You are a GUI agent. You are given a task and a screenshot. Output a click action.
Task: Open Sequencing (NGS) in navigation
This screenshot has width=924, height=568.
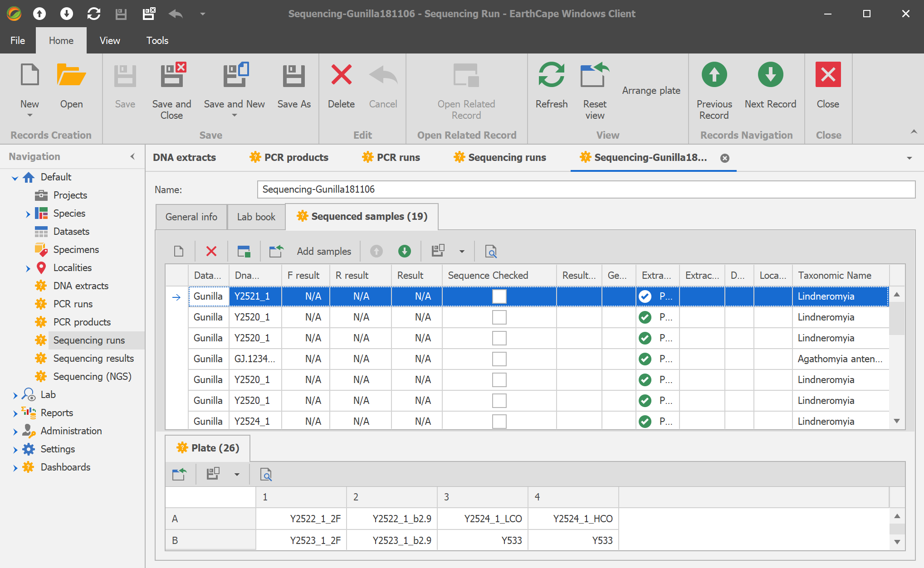coord(92,376)
